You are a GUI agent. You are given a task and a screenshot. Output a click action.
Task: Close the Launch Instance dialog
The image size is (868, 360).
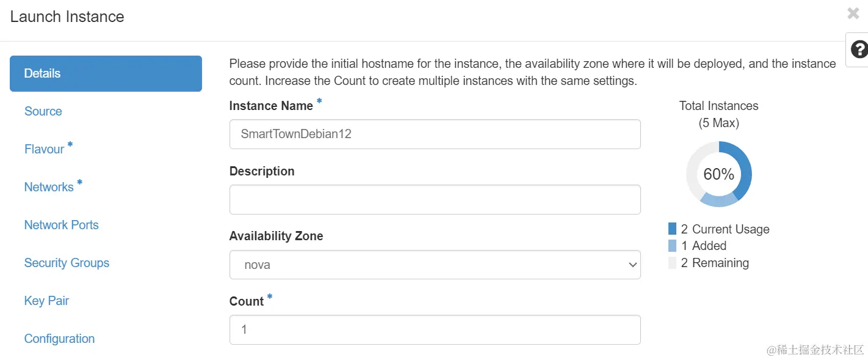(853, 13)
